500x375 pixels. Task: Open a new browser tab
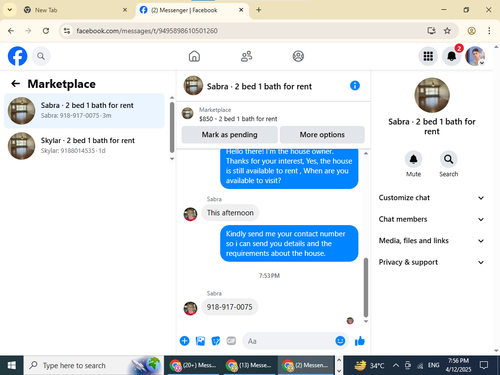[x=259, y=10]
